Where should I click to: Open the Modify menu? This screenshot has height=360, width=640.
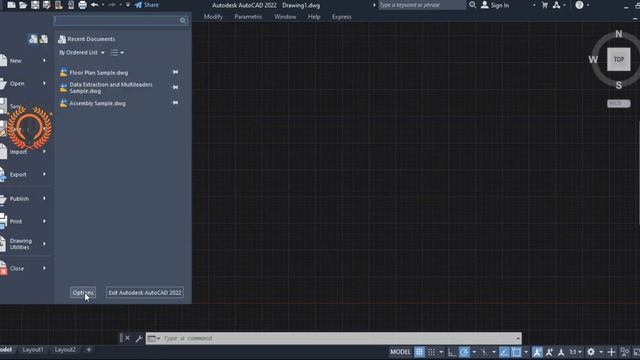pyautogui.click(x=213, y=17)
